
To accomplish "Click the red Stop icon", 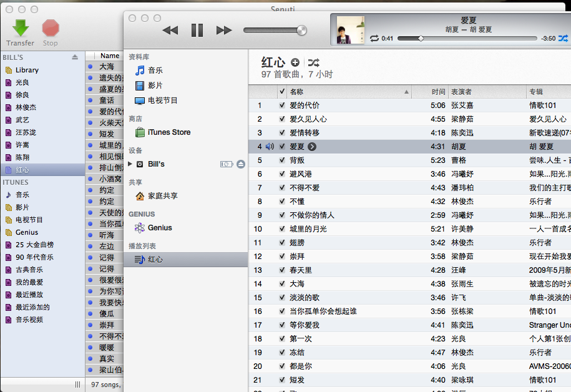I will coord(51,28).
